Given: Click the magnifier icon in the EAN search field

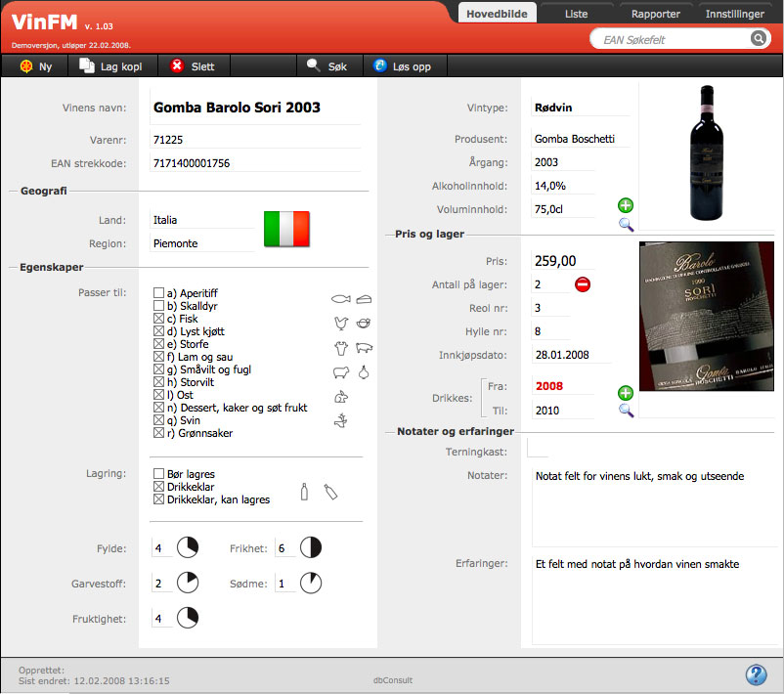Looking at the screenshot, I should (x=758, y=38).
